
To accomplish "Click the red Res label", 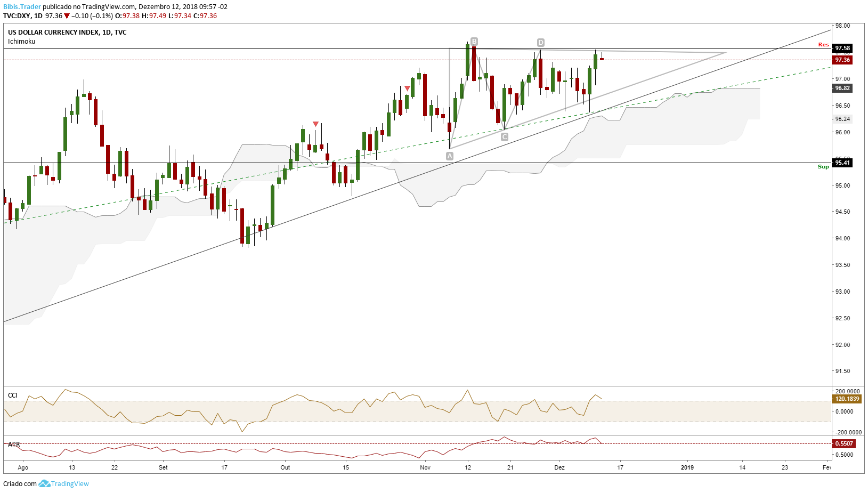I will (x=824, y=45).
